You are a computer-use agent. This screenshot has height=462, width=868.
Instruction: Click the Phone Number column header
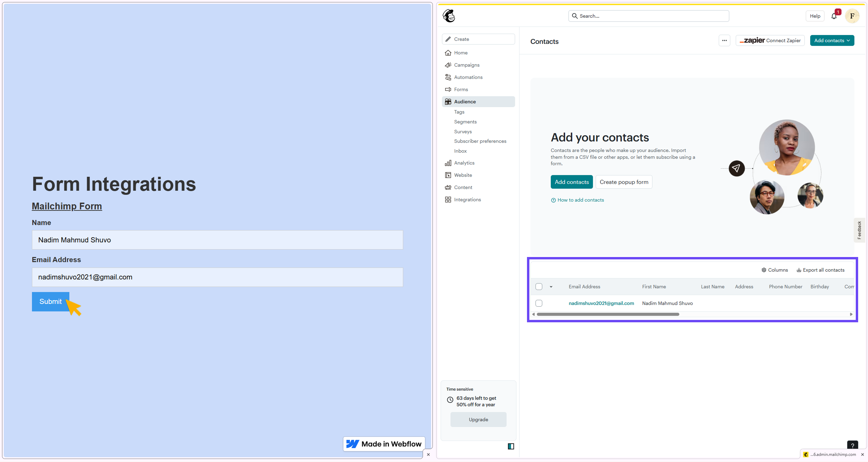[x=785, y=287]
